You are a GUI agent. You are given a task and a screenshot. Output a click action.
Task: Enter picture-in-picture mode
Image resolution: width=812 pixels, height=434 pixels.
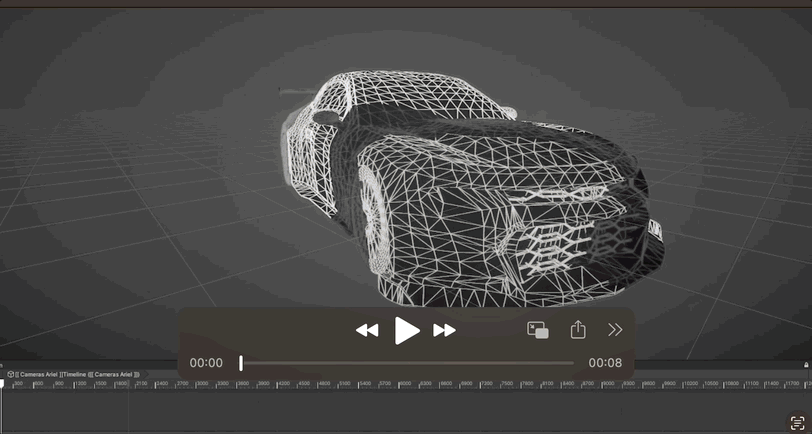tap(538, 330)
